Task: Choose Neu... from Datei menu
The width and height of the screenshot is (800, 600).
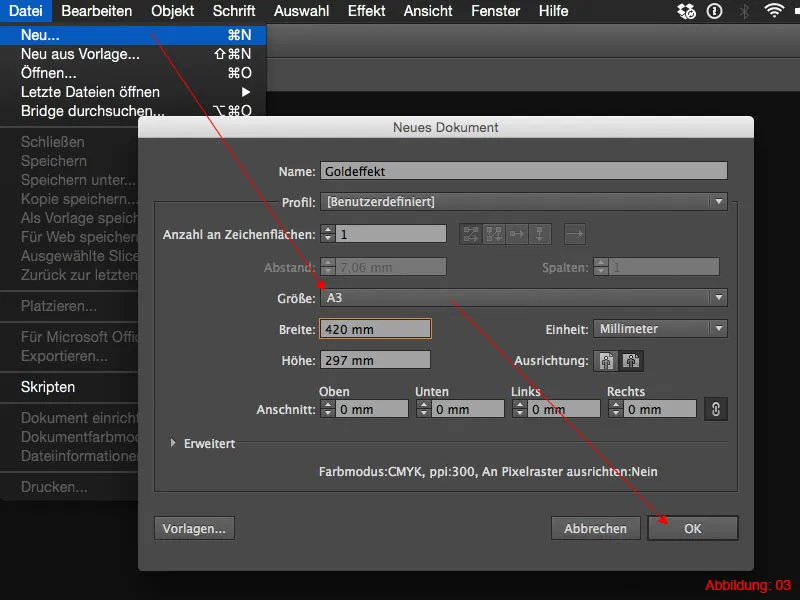Action: [x=133, y=35]
